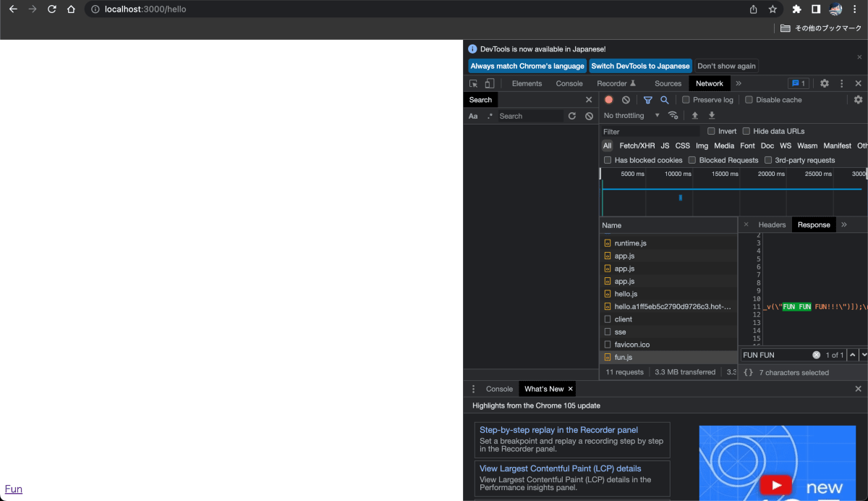Click the import HAR upload icon
Screen dimensions: 868x501
pos(695,115)
